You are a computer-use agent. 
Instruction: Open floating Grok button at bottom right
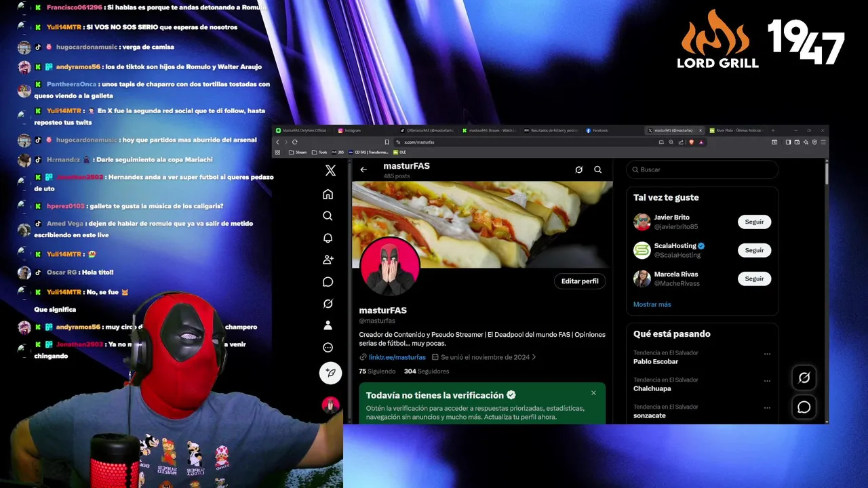coord(804,378)
